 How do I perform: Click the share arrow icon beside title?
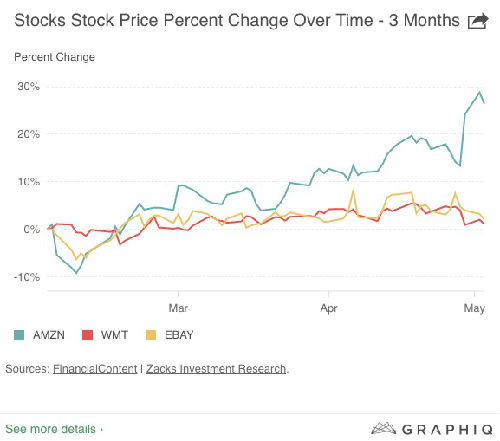(478, 21)
